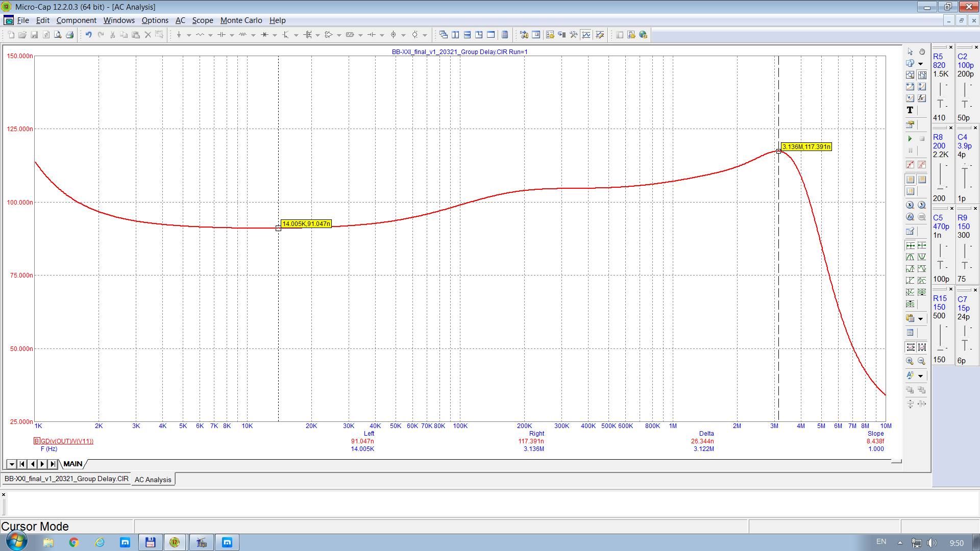980x551 pixels.
Task: Toggle the Cursor mode button beside Scale mode
Action: 922,75
